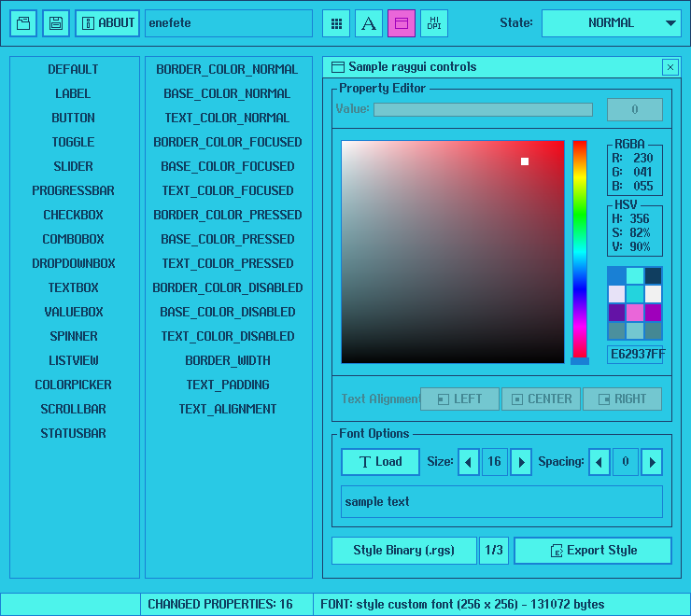691x616 pixels.
Task: Click the 'sample text' input box
Action: coord(501,501)
